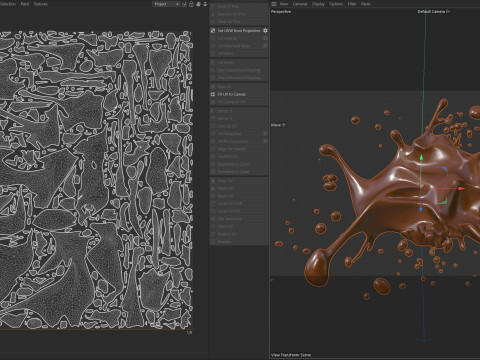Click the Move tool label in viewport
The width and height of the screenshot is (480, 360).
[278, 125]
